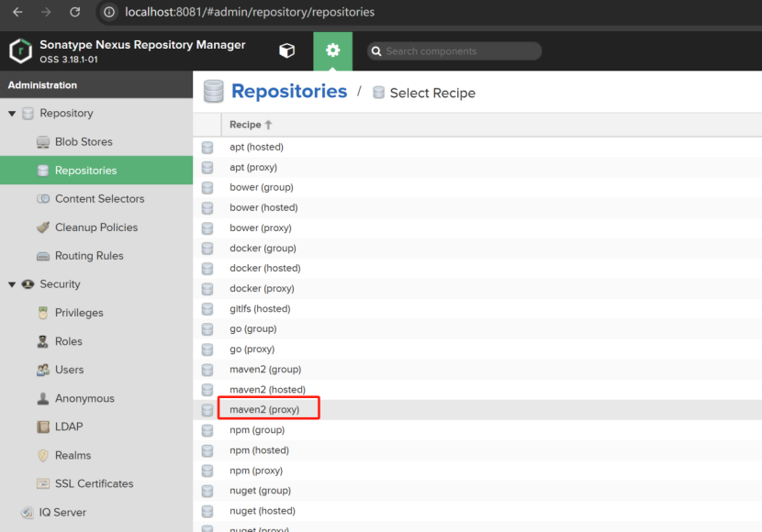This screenshot has height=532, width=762.
Task: Open Routing Rules
Action: [x=89, y=256]
